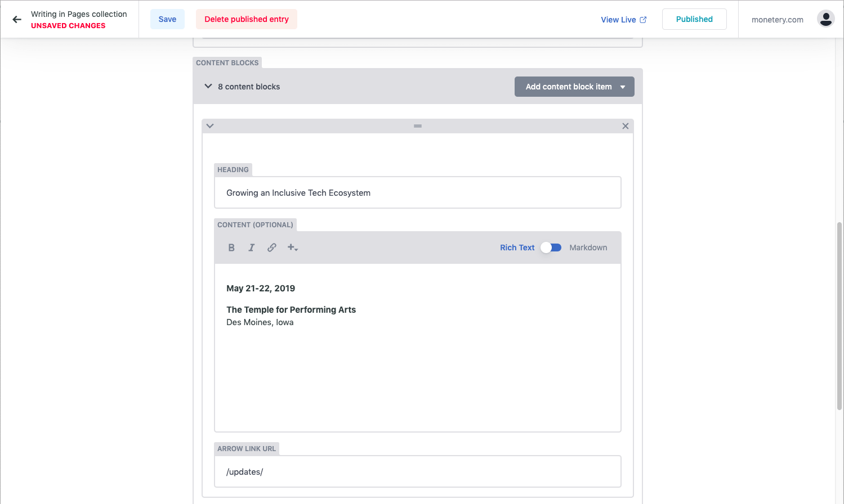Toggle the content editor to Markdown mode
The height and width of the screenshot is (504, 844).
tap(551, 247)
